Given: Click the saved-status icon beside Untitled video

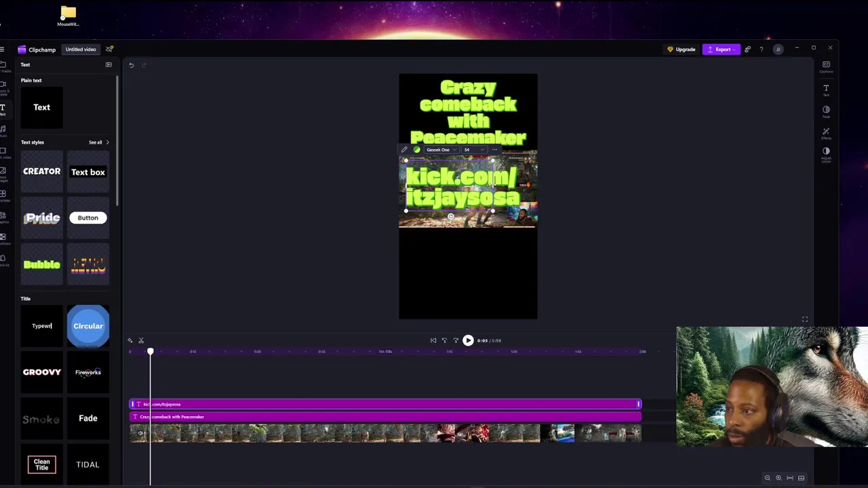Looking at the screenshot, I should (x=110, y=49).
